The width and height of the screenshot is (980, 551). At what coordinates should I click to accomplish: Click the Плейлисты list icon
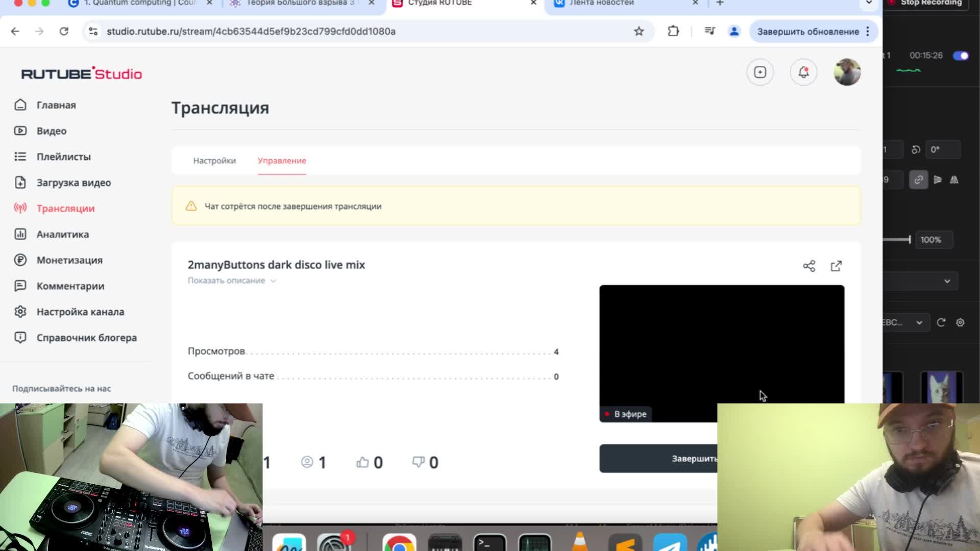(x=20, y=157)
